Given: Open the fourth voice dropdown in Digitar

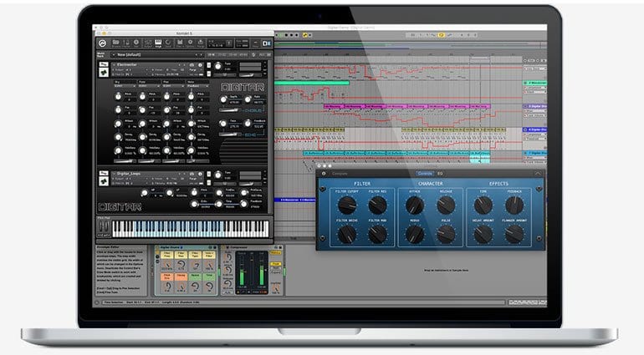Looking at the screenshot, I should (197, 86).
